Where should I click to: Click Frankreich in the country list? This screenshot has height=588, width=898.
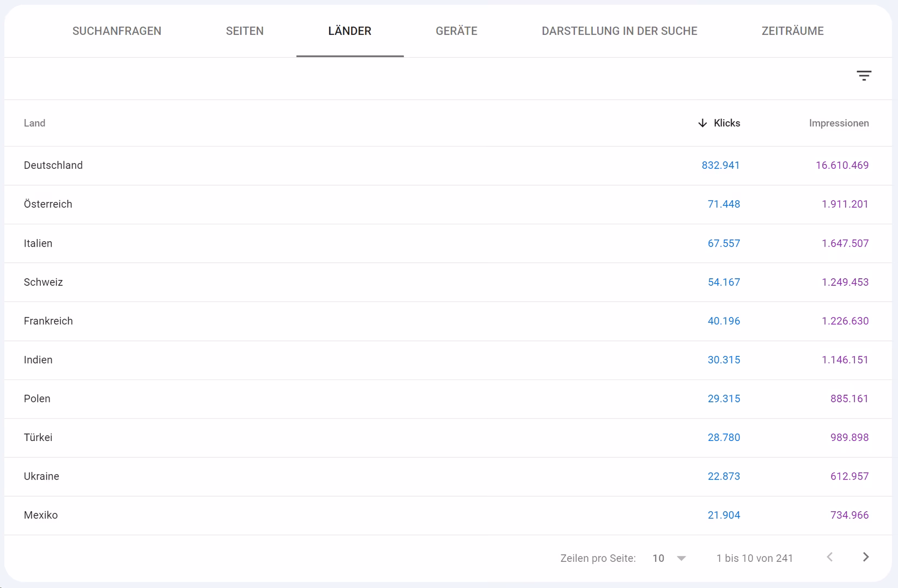(x=48, y=321)
